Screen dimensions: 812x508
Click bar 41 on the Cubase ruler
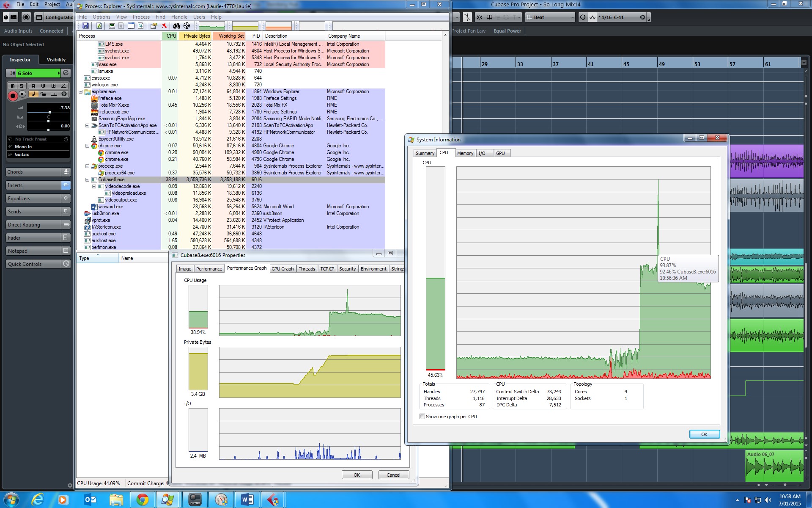(x=590, y=64)
